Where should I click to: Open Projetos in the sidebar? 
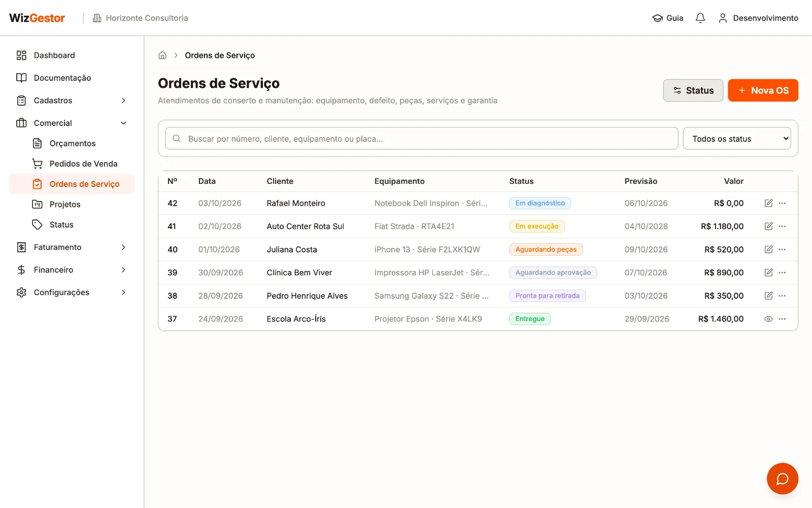[x=72, y=204]
